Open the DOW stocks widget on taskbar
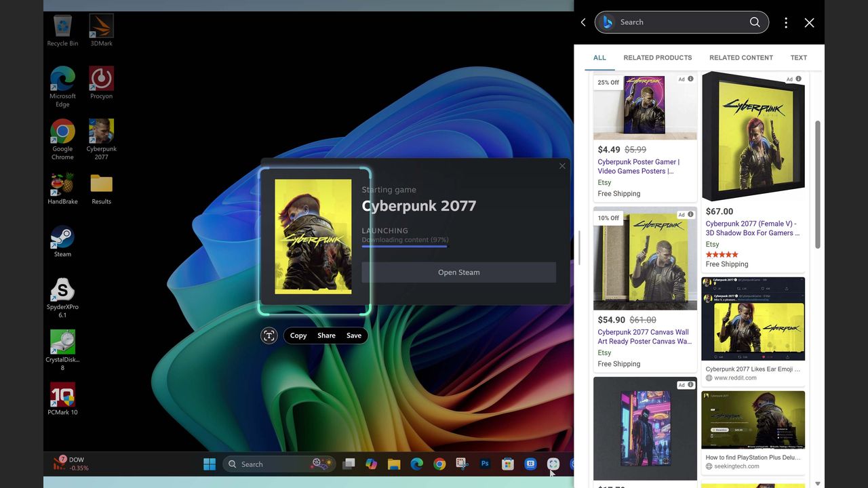Screen dimensions: 868x488 click(71, 464)
